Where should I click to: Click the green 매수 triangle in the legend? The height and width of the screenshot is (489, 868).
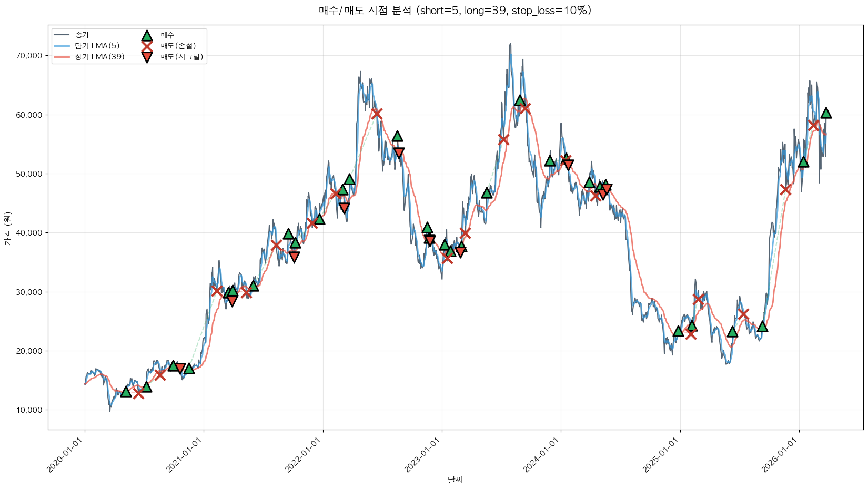click(x=147, y=35)
